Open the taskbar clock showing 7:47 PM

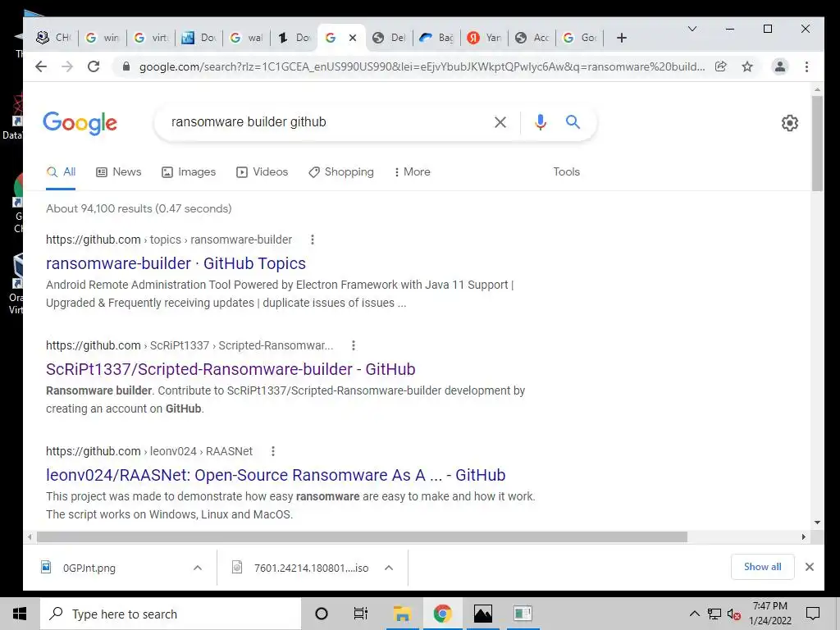tap(770, 614)
